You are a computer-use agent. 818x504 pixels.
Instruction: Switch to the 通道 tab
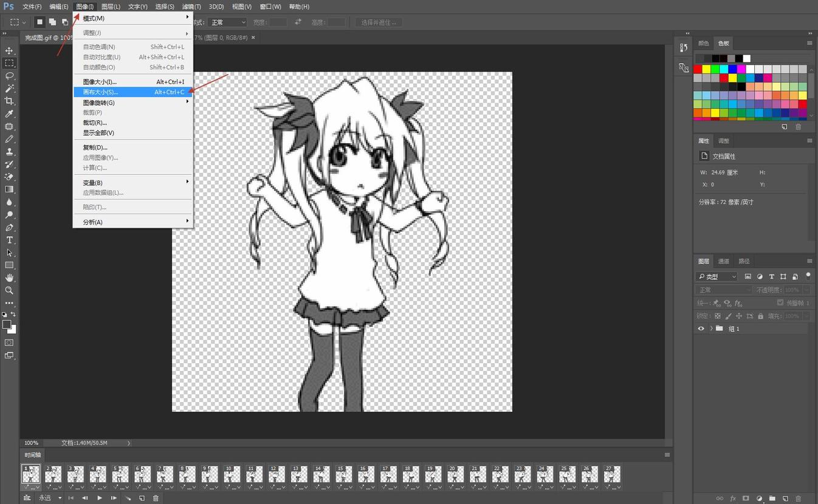[723, 261]
